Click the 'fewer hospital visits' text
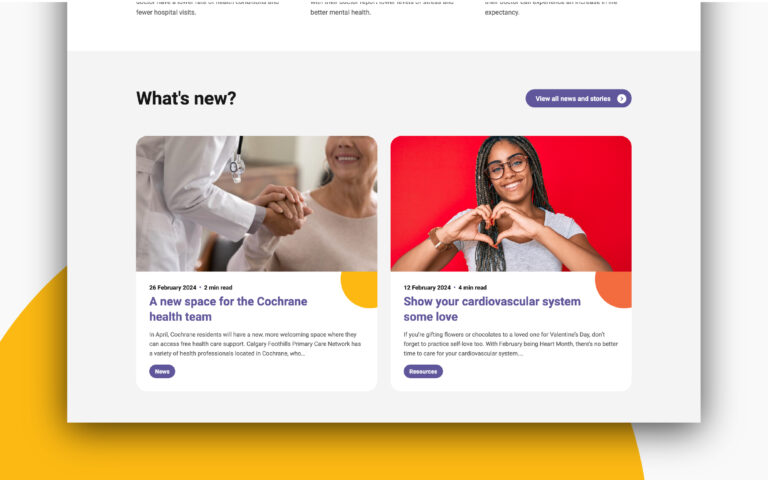768x480 pixels. pyautogui.click(x=166, y=12)
